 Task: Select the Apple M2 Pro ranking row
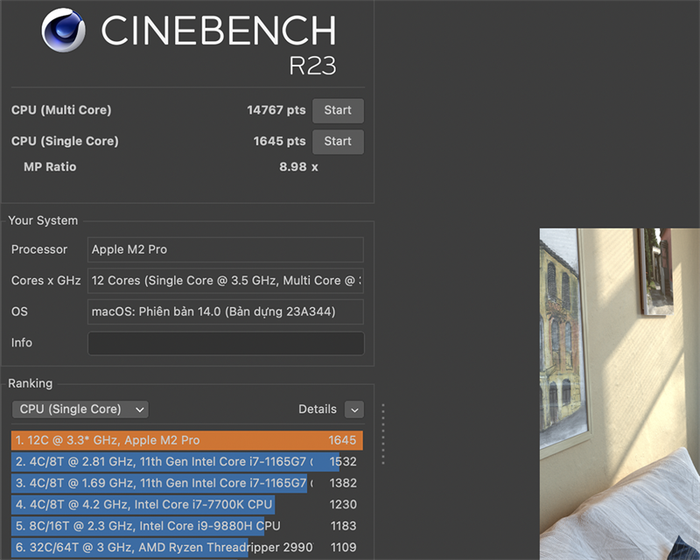187,440
